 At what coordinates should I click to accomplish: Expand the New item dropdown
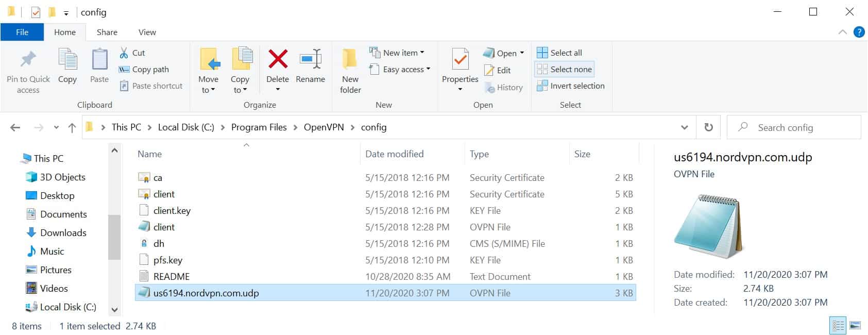pyautogui.click(x=422, y=53)
